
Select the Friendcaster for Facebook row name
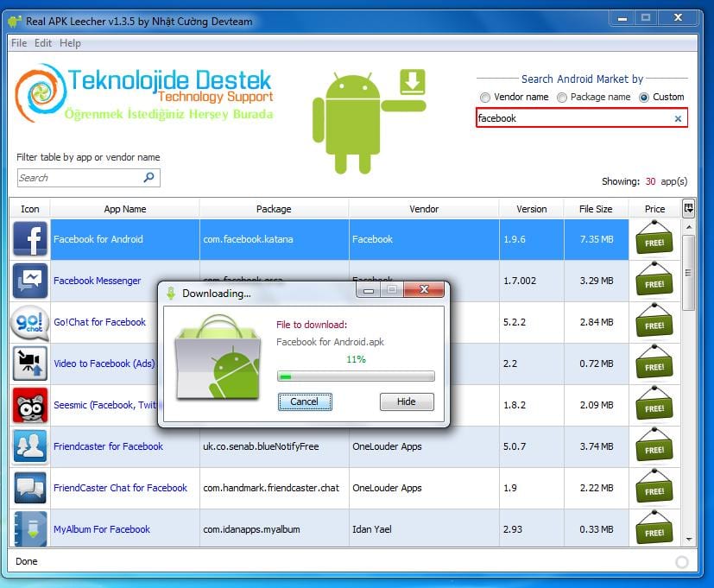tap(109, 446)
